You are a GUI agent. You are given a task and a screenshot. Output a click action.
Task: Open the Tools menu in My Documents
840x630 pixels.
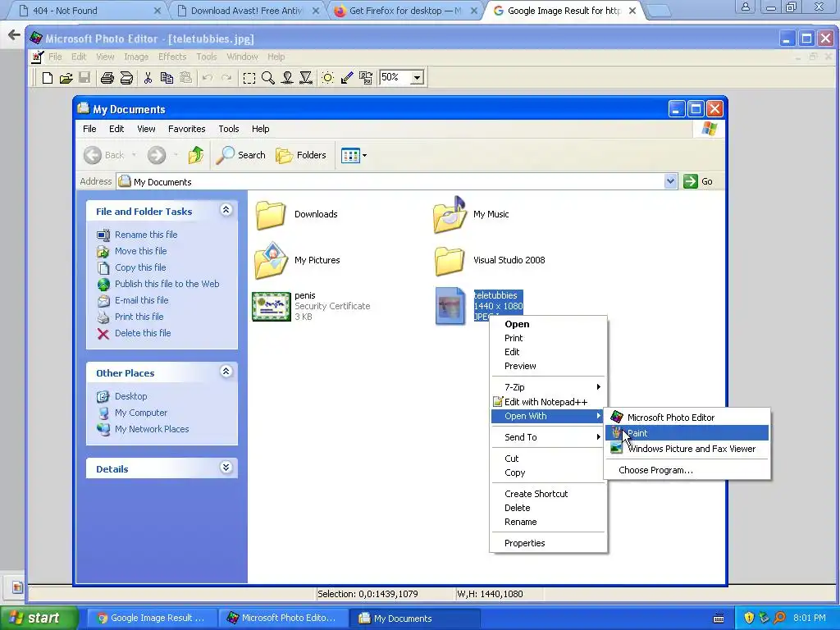click(229, 129)
